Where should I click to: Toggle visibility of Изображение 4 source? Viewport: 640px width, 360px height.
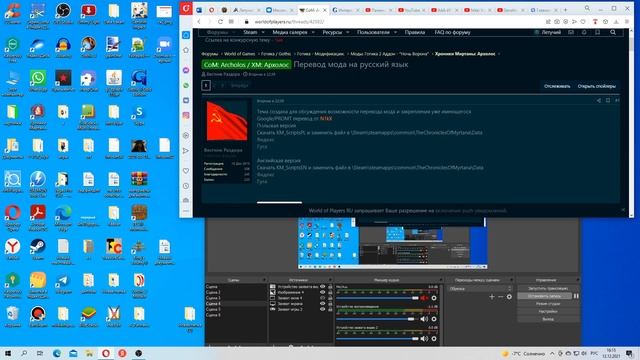(322, 292)
